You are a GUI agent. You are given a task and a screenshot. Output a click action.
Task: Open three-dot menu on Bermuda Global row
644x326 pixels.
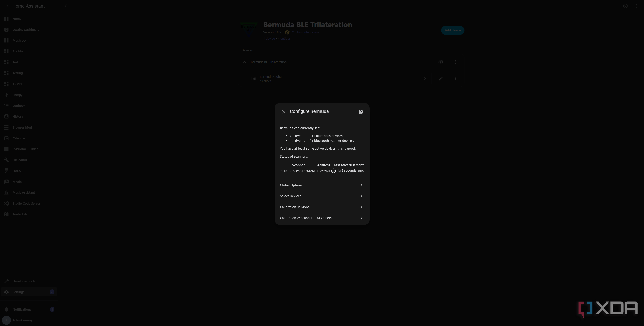[x=455, y=79]
